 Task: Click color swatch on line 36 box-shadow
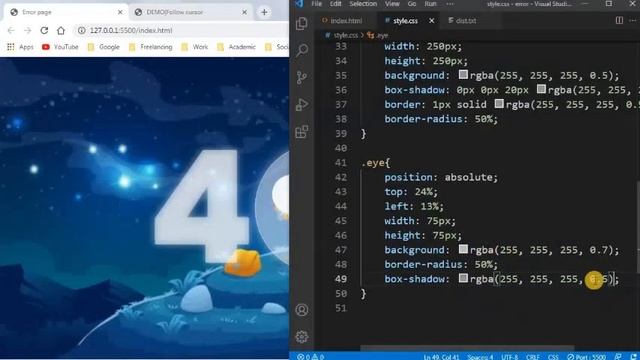541,89
